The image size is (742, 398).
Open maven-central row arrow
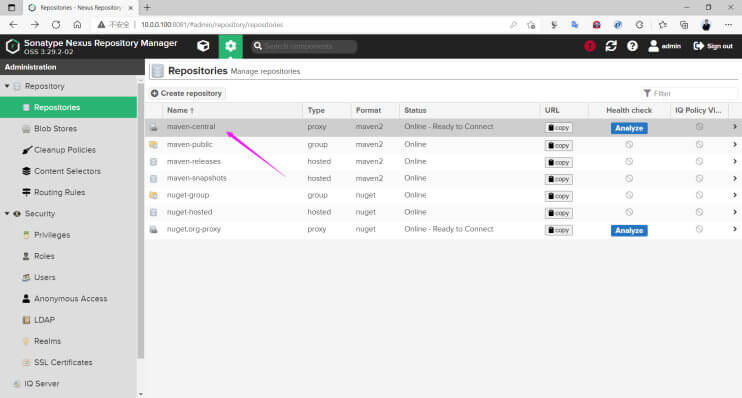coord(734,127)
